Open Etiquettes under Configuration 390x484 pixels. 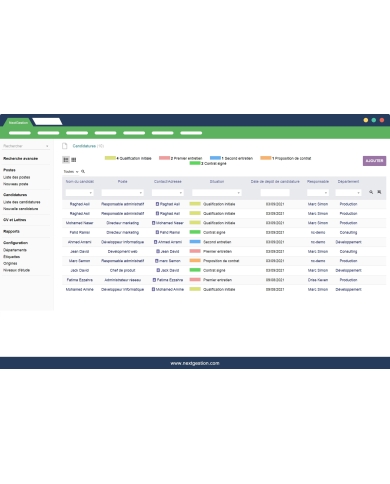tap(12, 257)
